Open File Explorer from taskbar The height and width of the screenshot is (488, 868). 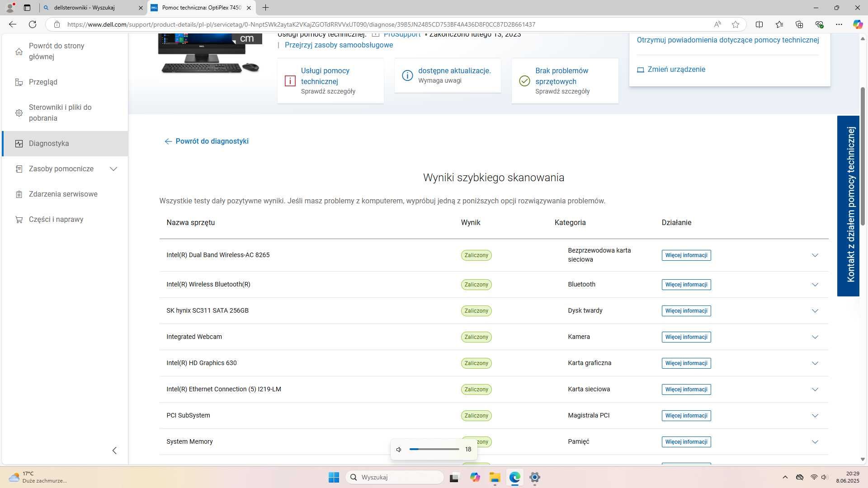(x=495, y=477)
